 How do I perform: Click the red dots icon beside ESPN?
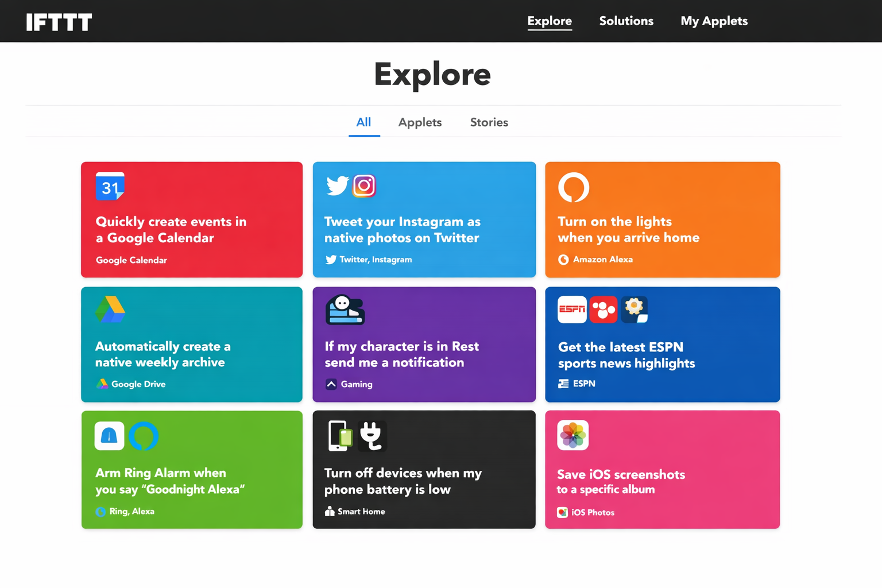tap(603, 310)
